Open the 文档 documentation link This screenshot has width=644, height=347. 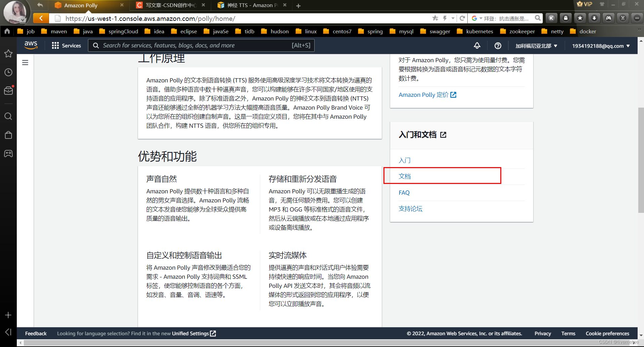coord(405,176)
